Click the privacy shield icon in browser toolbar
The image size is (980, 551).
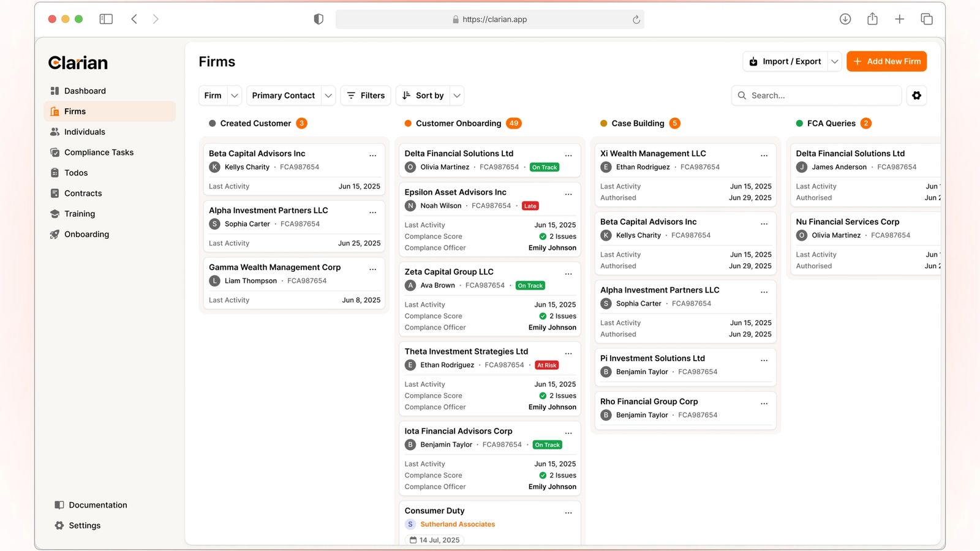coord(318,19)
